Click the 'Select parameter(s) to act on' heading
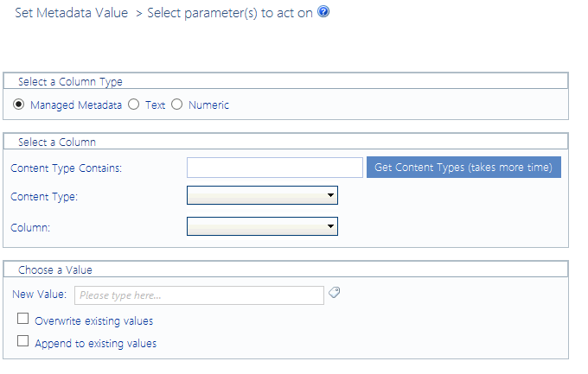This screenshot has width=588, height=374. coord(230,13)
